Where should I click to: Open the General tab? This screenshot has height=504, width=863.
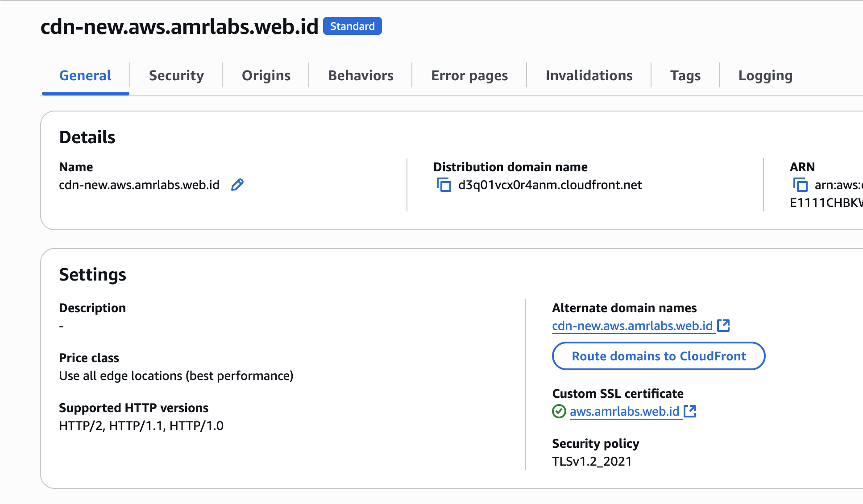[x=85, y=75]
